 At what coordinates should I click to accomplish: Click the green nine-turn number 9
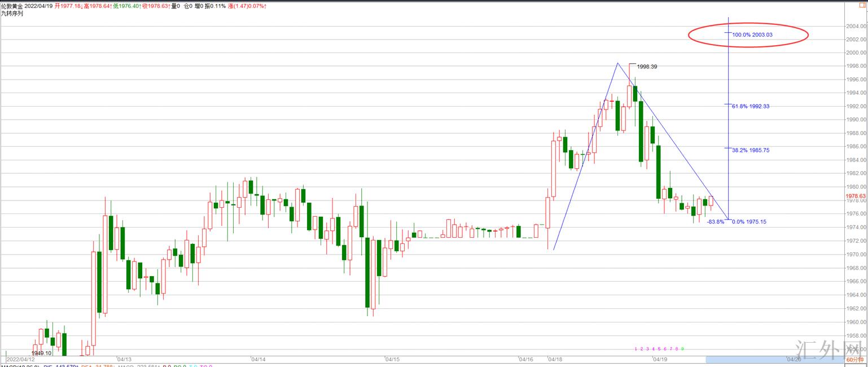[682, 349]
